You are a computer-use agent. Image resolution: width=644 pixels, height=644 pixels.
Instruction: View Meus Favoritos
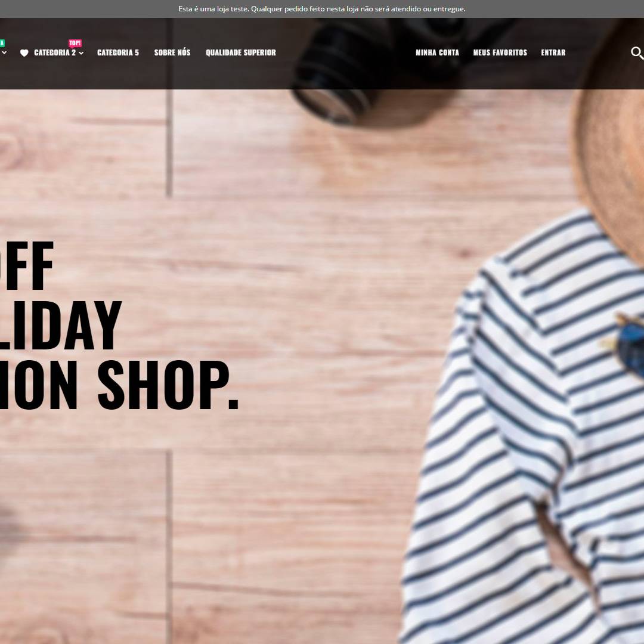tap(500, 52)
